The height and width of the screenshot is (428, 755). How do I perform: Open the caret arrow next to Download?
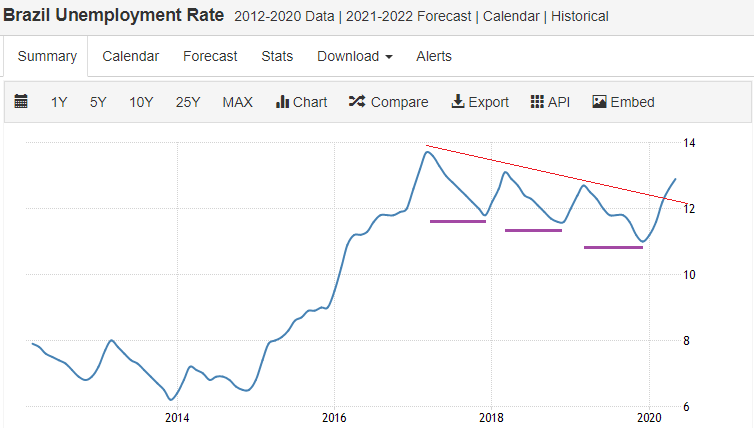coord(389,57)
